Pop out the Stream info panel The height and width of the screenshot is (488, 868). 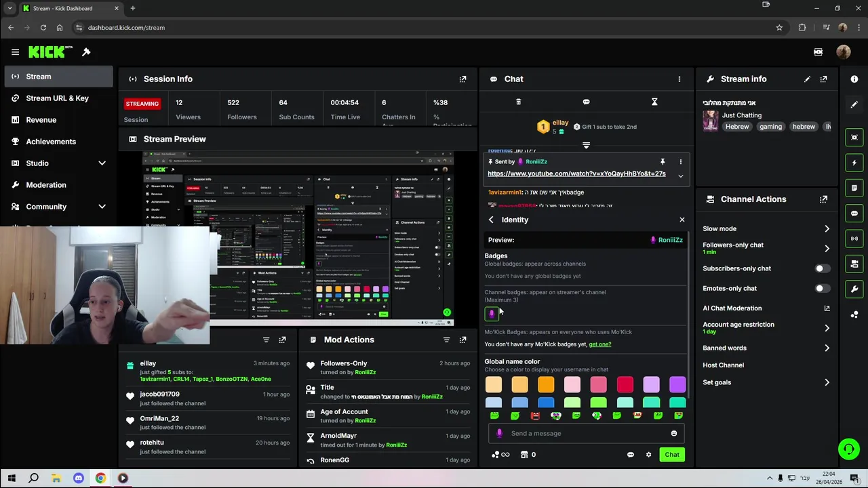[823, 79]
